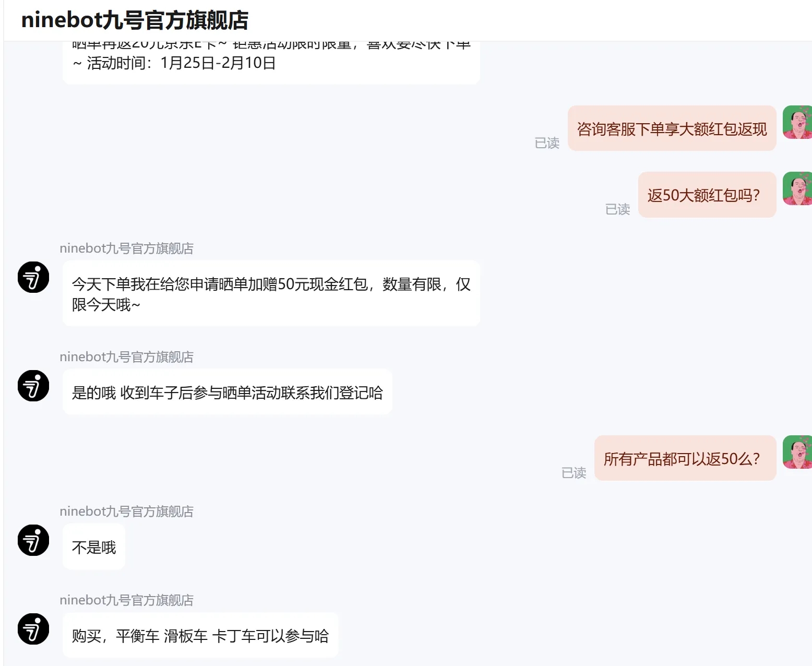Select the bubble 所有产品都可以返50么?

tap(685, 458)
